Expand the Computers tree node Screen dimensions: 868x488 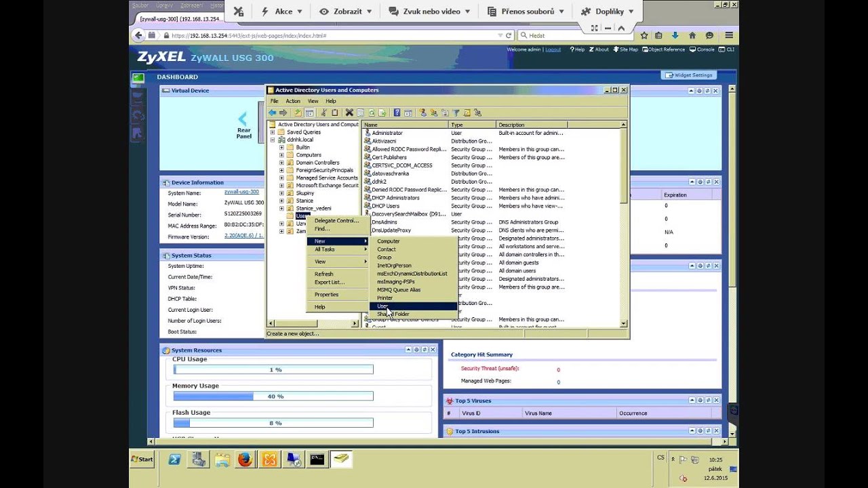(281, 155)
